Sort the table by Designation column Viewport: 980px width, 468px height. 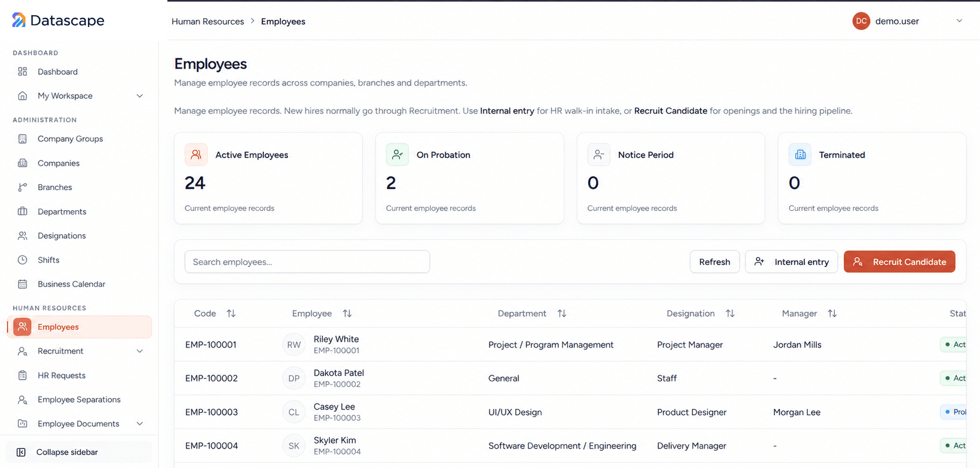(731, 313)
